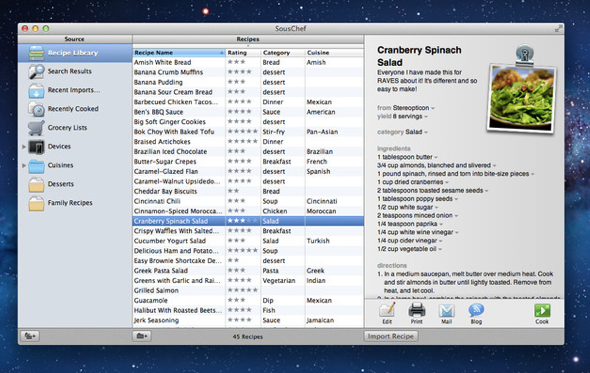Click the 'Stir-fry' category cell

[x=274, y=132]
